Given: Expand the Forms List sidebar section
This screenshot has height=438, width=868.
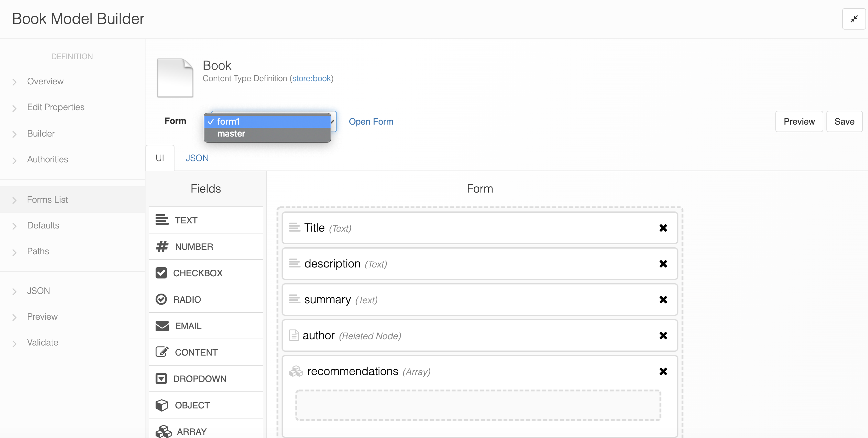Looking at the screenshot, I should (14, 199).
